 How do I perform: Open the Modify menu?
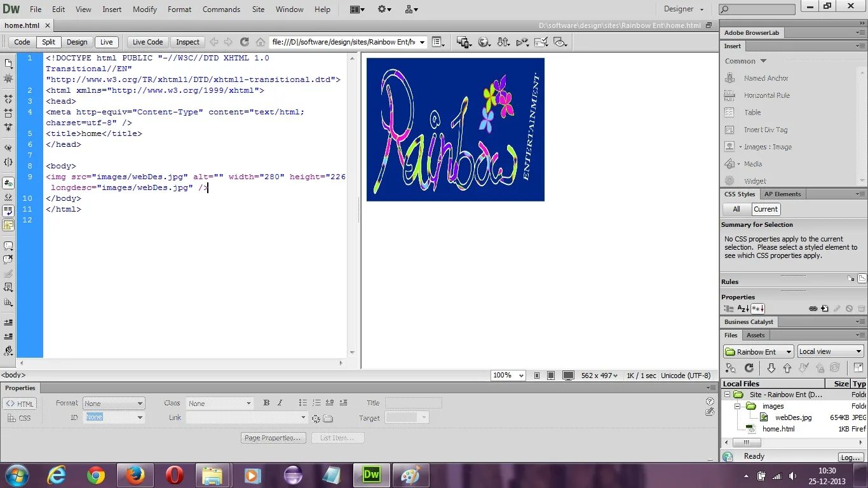[x=145, y=10]
